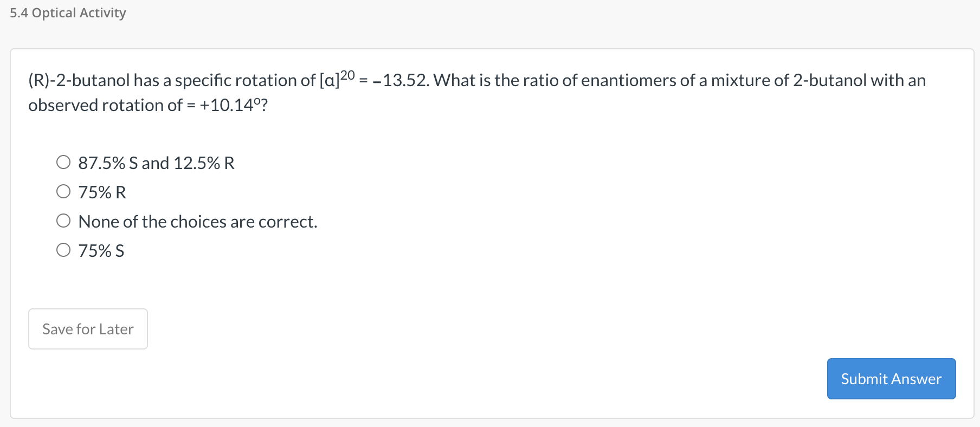Select the "75% R" answer option
This screenshot has height=427, width=980.
[x=63, y=190]
